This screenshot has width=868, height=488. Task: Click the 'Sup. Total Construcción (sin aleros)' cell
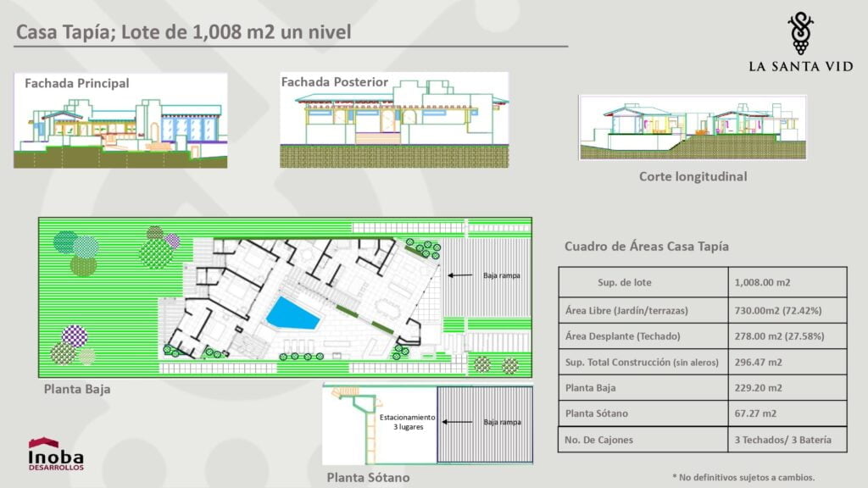643,362
